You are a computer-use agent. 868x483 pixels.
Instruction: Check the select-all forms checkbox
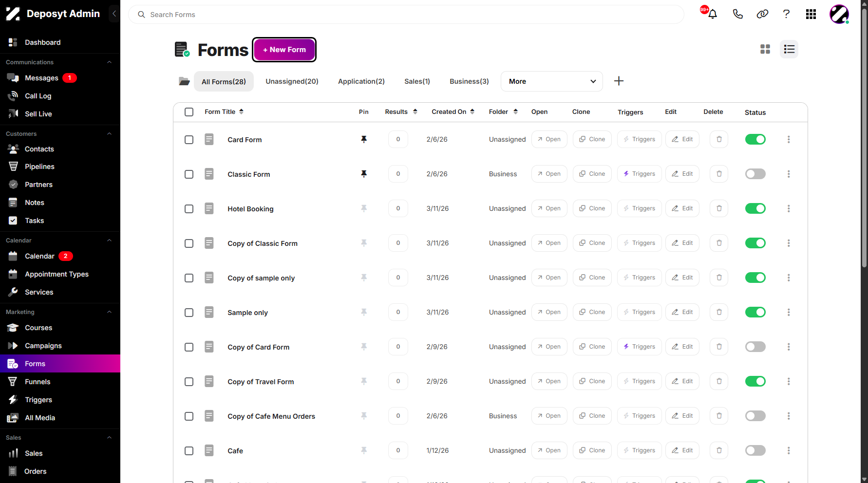pyautogui.click(x=189, y=112)
